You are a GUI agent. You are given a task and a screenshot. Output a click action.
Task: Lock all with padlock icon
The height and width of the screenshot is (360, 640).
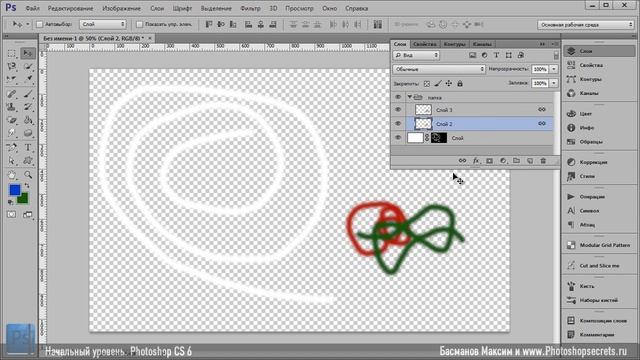tap(460, 84)
